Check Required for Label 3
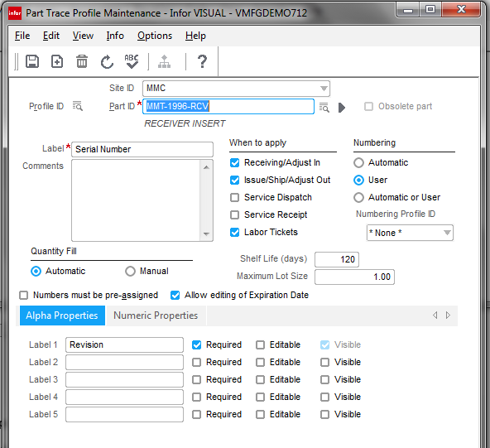 click(x=196, y=379)
